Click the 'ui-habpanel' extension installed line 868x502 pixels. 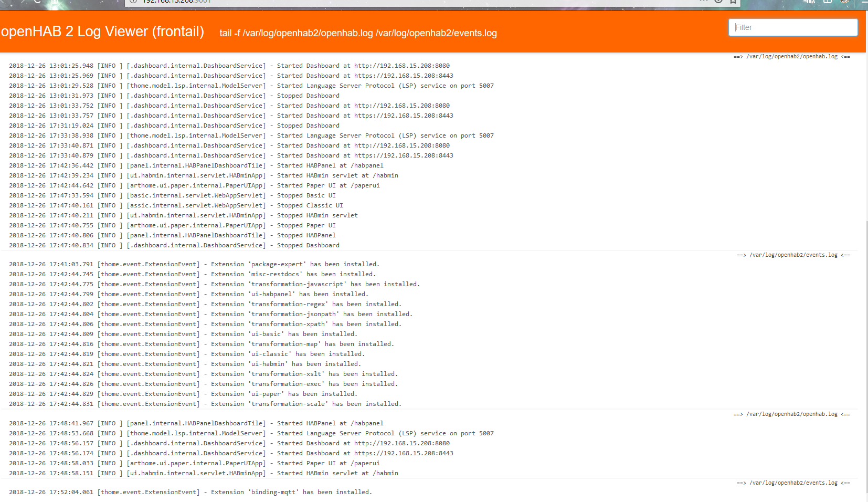tap(188, 294)
